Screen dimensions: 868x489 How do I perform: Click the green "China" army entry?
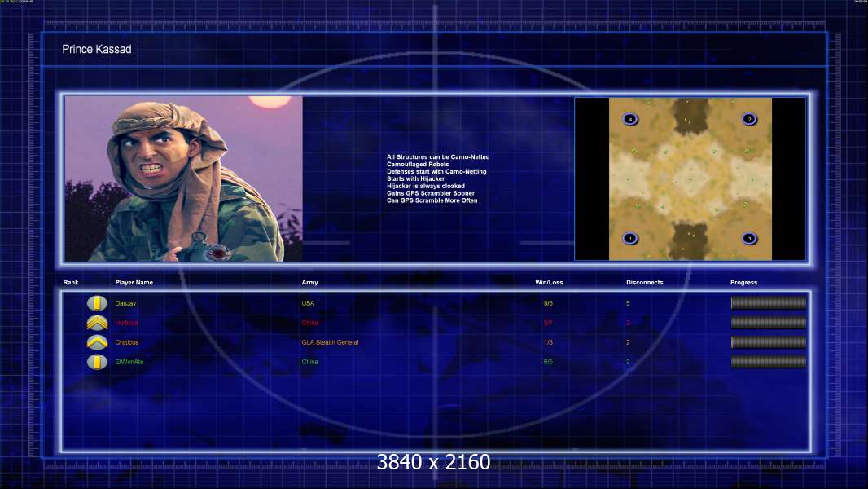tap(310, 362)
